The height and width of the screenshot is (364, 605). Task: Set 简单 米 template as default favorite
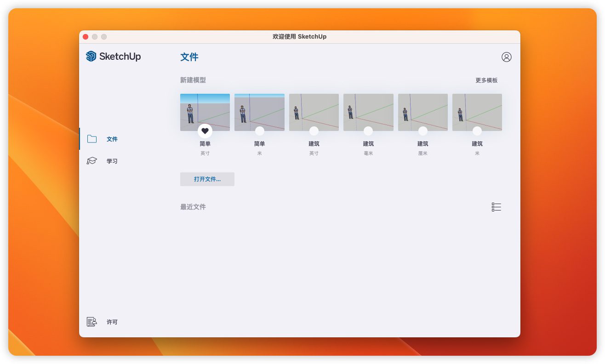click(260, 131)
